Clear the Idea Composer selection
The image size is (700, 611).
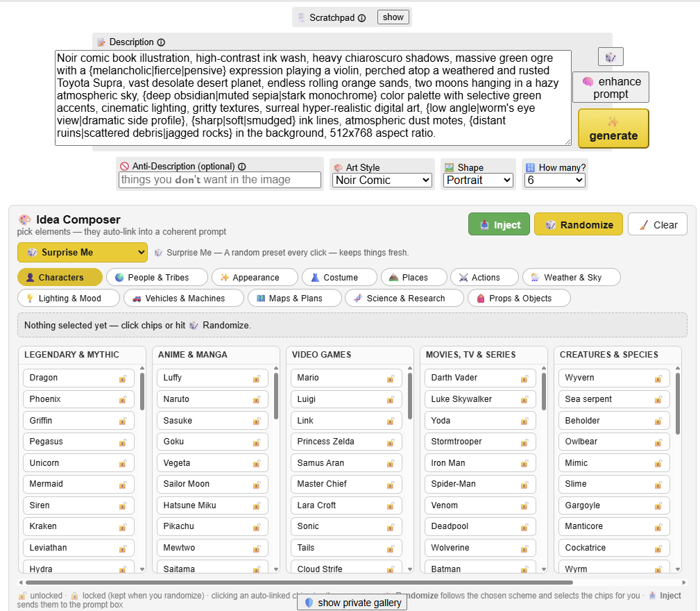658,224
